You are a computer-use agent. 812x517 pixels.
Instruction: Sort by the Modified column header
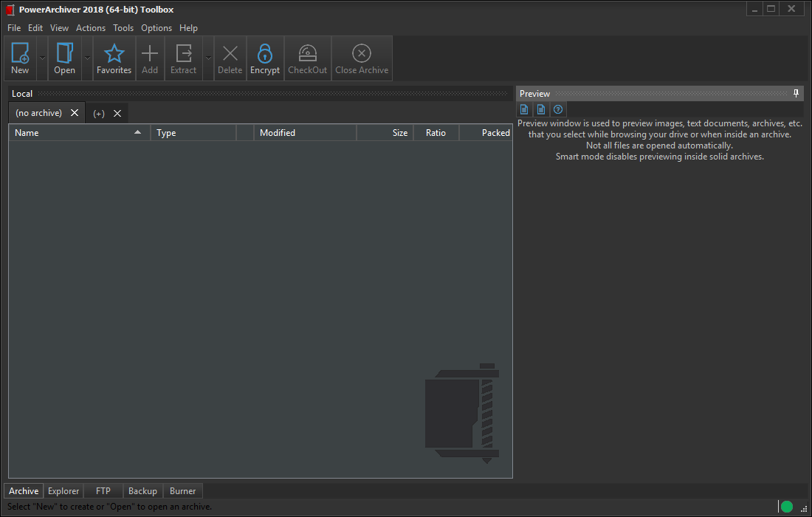click(305, 133)
